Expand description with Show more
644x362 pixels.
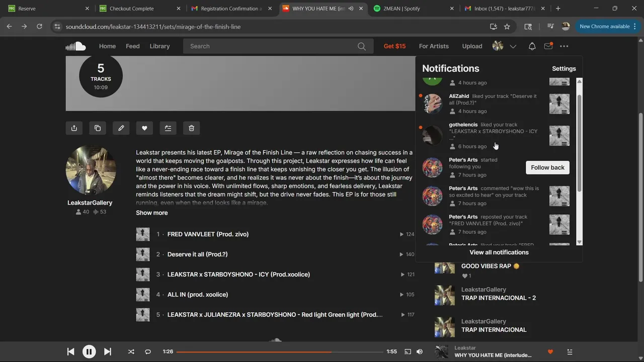[x=152, y=213]
